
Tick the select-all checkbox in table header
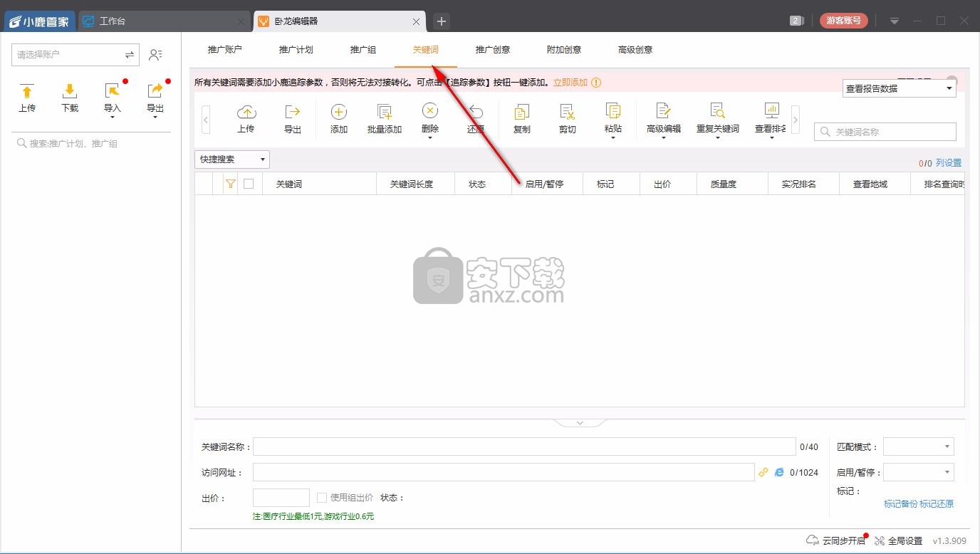tap(249, 184)
